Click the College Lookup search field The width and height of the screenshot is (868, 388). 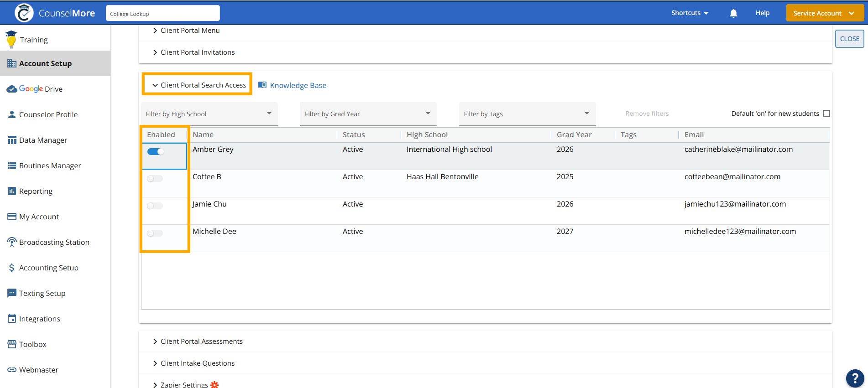point(162,13)
